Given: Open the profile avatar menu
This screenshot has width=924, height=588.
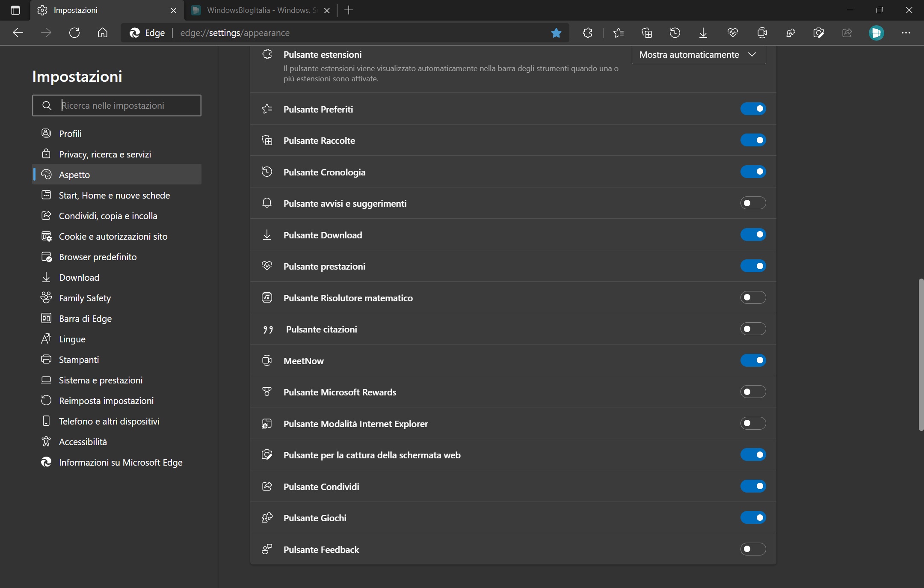Looking at the screenshot, I should (x=877, y=33).
